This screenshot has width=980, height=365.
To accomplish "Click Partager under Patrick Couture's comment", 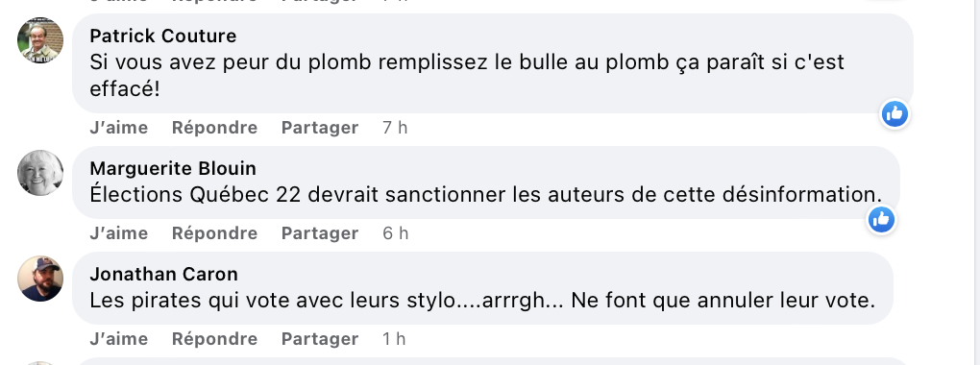I will 320,128.
